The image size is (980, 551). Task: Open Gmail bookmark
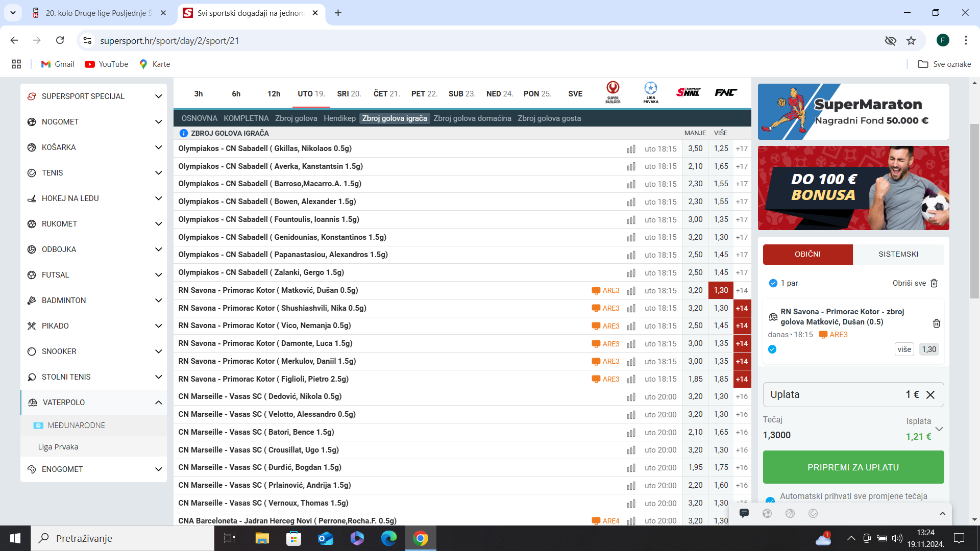(58, 64)
